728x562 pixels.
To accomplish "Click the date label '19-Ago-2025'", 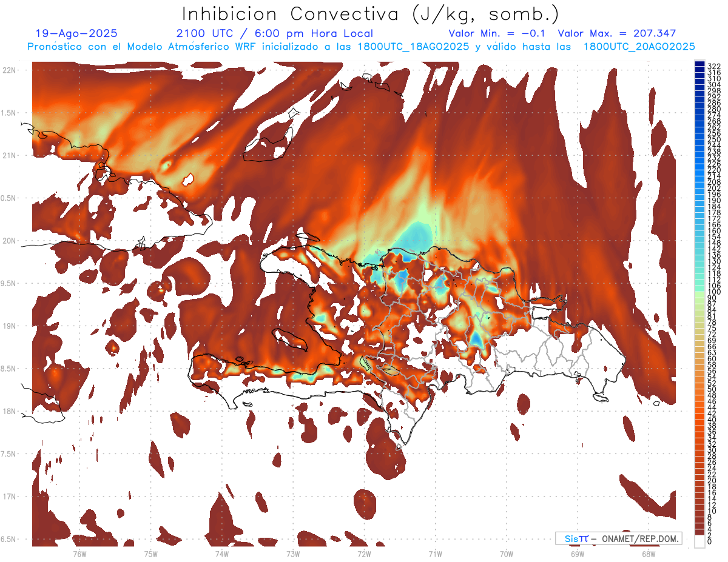I will tap(76, 33).
